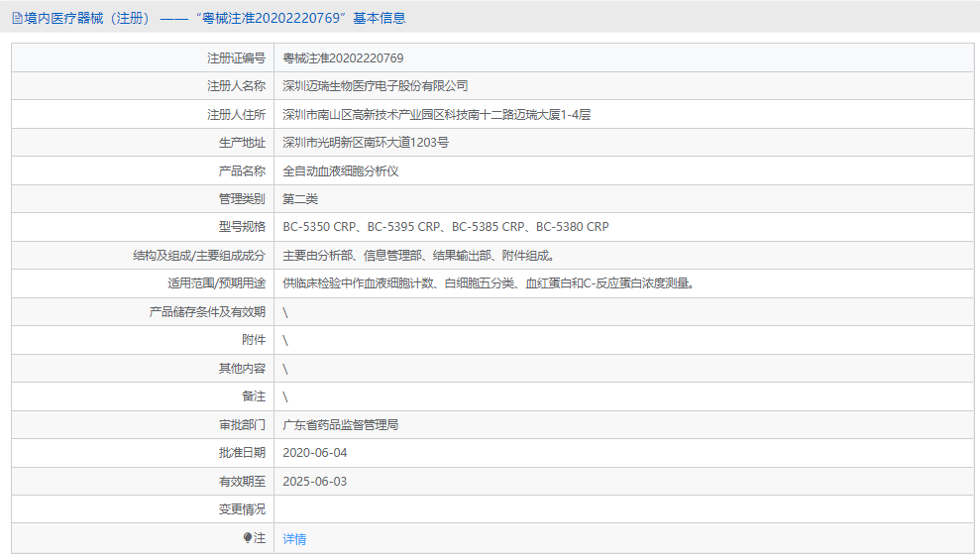Click the 变更情况 label cell
This screenshot has width=980, height=560.
(x=143, y=509)
